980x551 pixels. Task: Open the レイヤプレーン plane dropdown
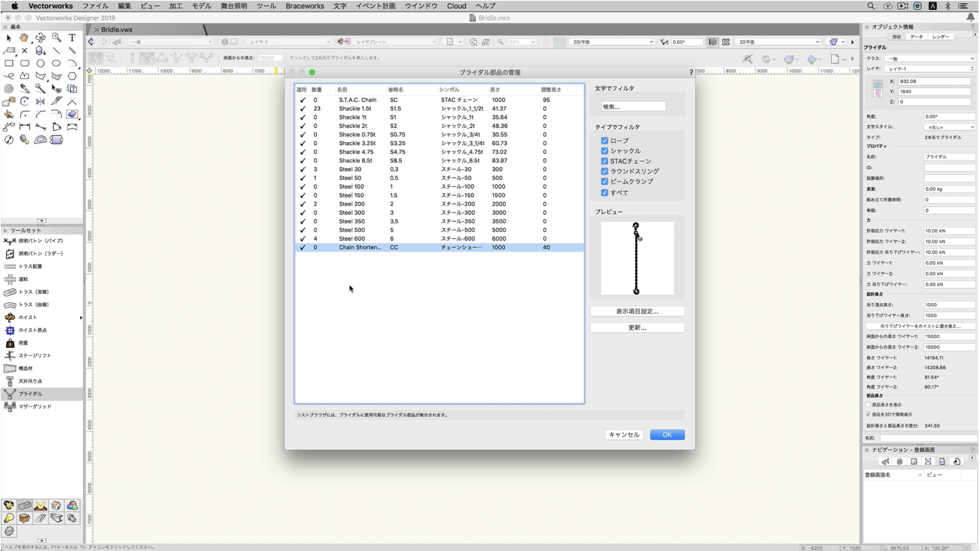(x=395, y=42)
